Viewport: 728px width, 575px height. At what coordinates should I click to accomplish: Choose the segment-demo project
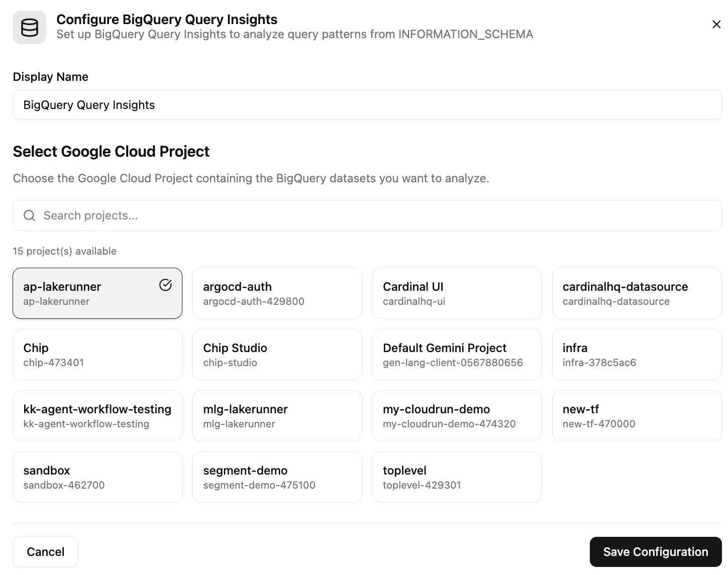click(x=277, y=477)
